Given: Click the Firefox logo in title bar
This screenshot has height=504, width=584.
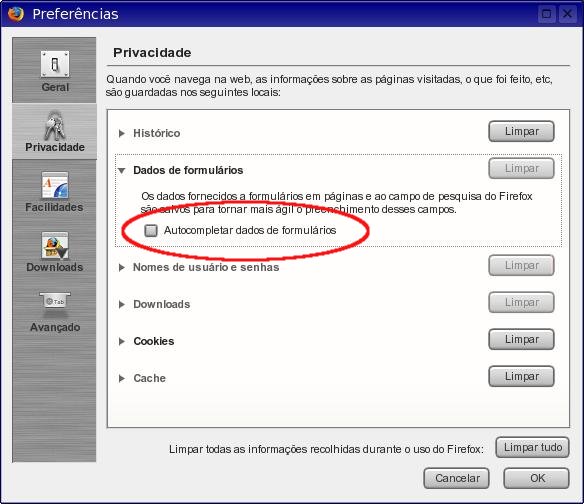Looking at the screenshot, I should tap(16, 14).
